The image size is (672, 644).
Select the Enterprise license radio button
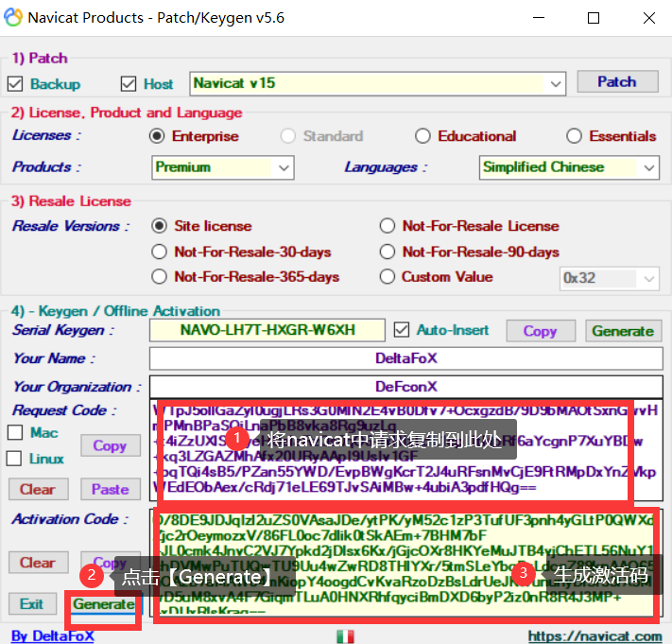click(x=157, y=136)
